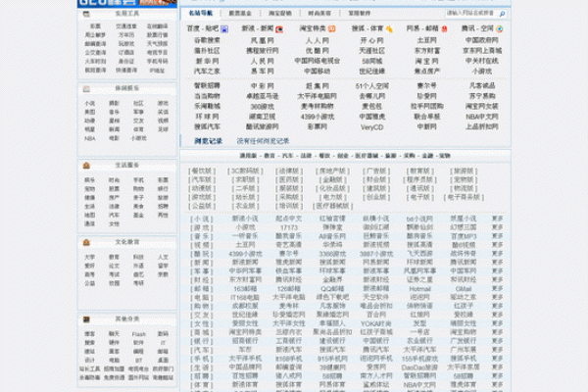Open 4399小游戏 link
Viewport: 588px width, 392px height.
point(317,117)
